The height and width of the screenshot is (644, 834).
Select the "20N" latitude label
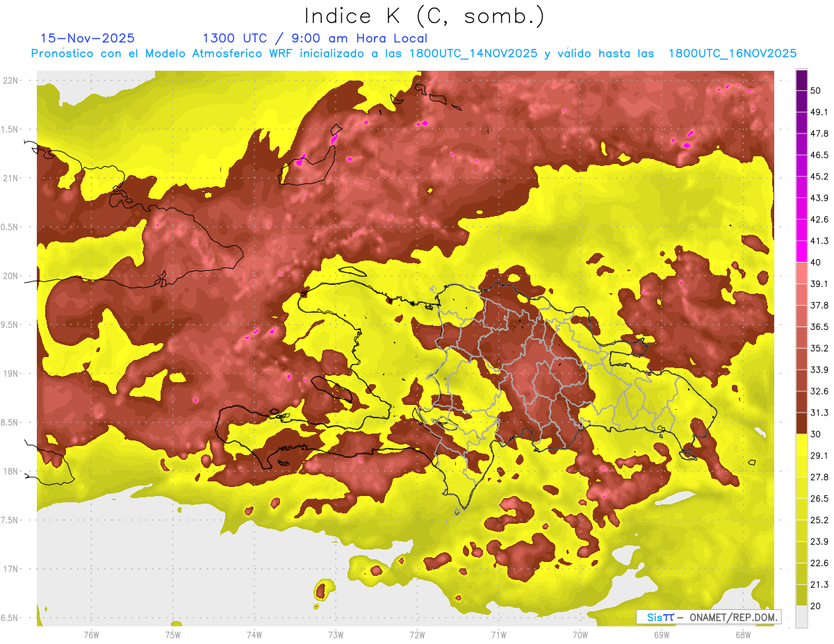tap(11, 276)
